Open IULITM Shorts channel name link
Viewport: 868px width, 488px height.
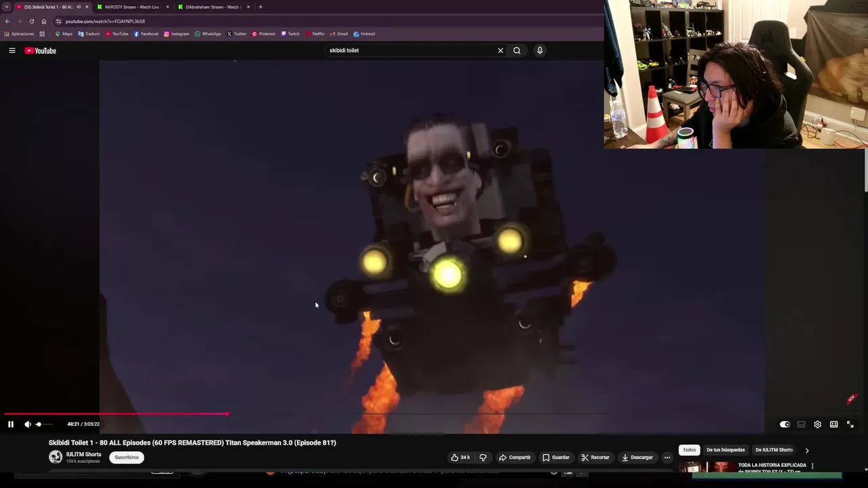coord(83,454)
